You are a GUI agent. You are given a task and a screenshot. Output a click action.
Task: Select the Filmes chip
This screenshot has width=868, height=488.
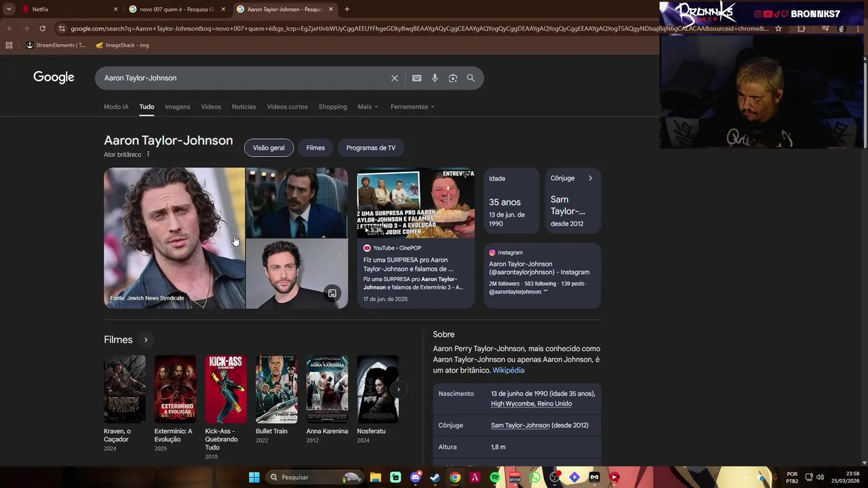click(315, 148)
